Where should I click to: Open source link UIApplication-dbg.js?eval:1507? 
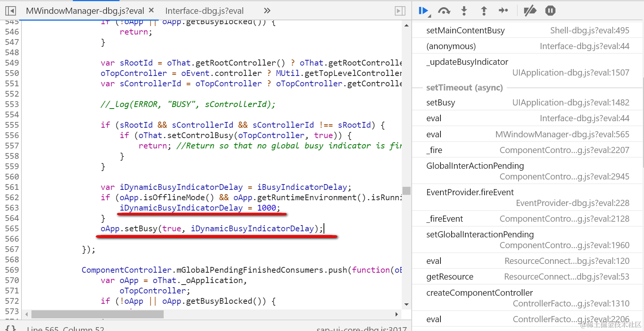click(571, 72)
